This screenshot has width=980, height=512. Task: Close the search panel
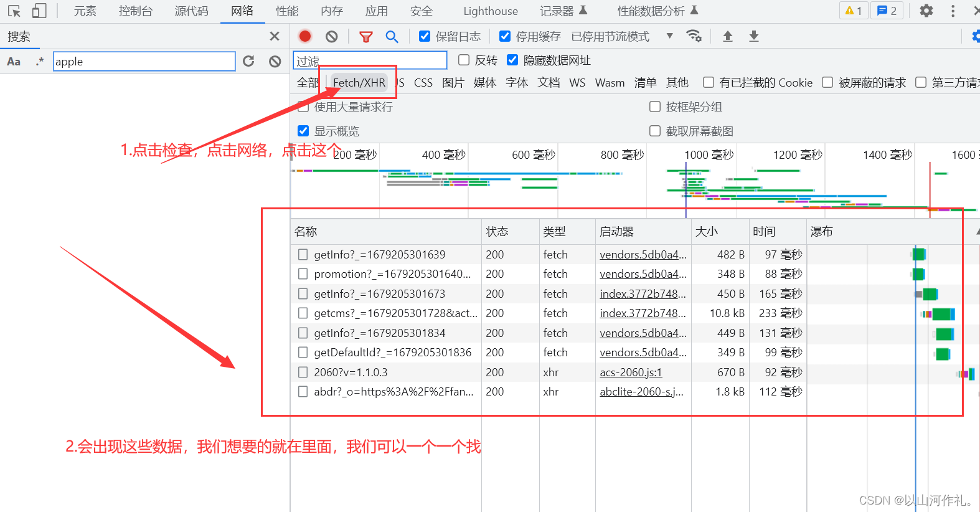(x=275, y=36)
